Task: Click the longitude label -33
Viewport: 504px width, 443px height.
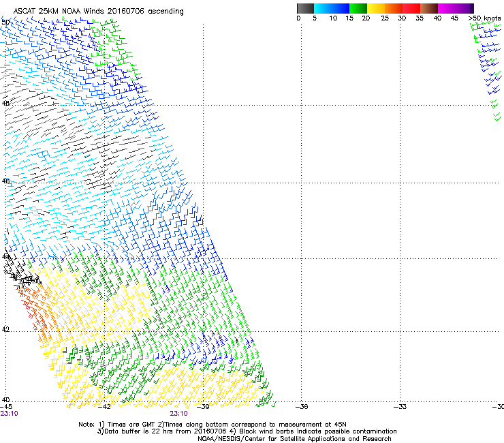Action: pyautogui.click(x=400, y=407)
